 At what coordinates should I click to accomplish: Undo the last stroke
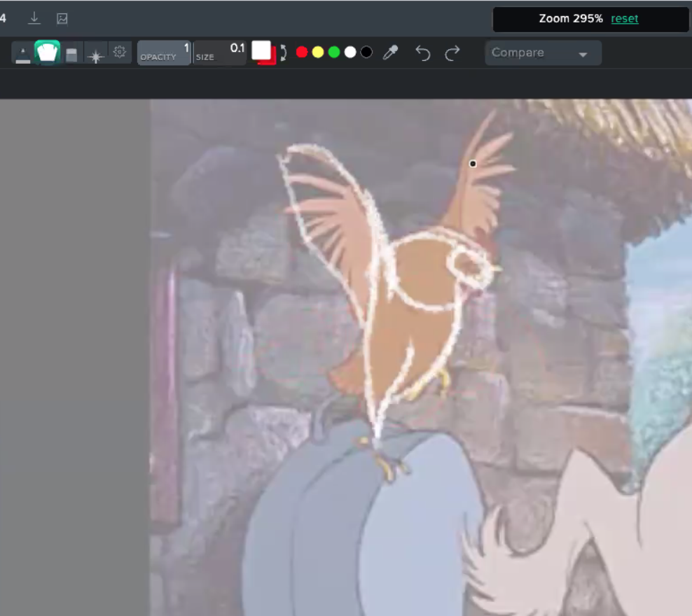click(x=423, y=53)
